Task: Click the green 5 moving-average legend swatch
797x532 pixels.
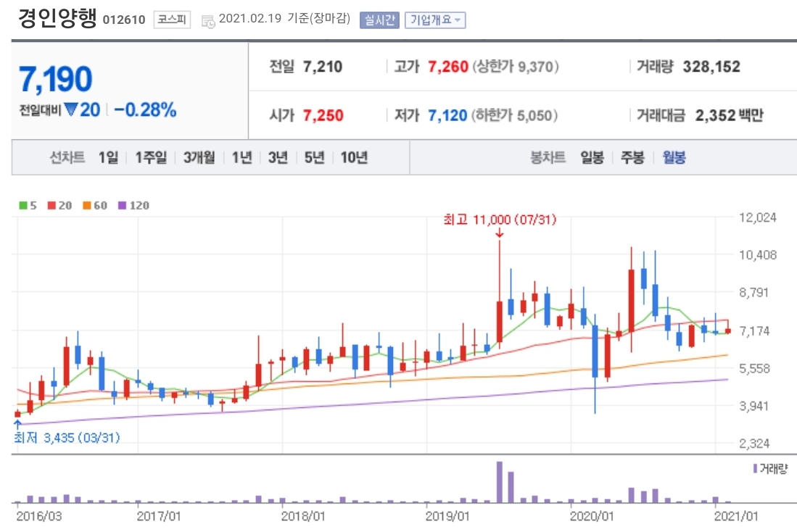Action: point(23,205)
